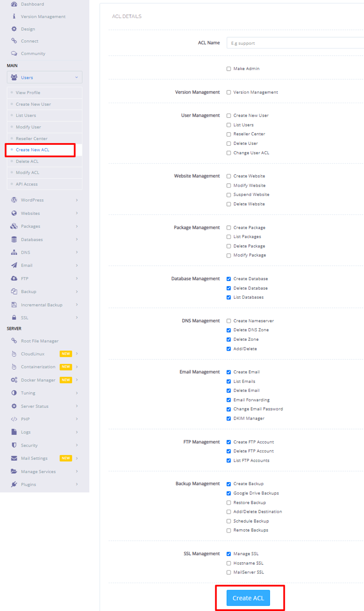Open the Databases stack icon
364x611 pixels.
(x=14, y=239)
